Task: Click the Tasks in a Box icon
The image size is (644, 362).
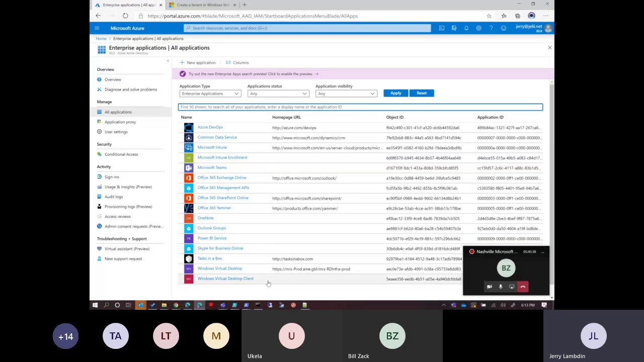Action: 189,258
